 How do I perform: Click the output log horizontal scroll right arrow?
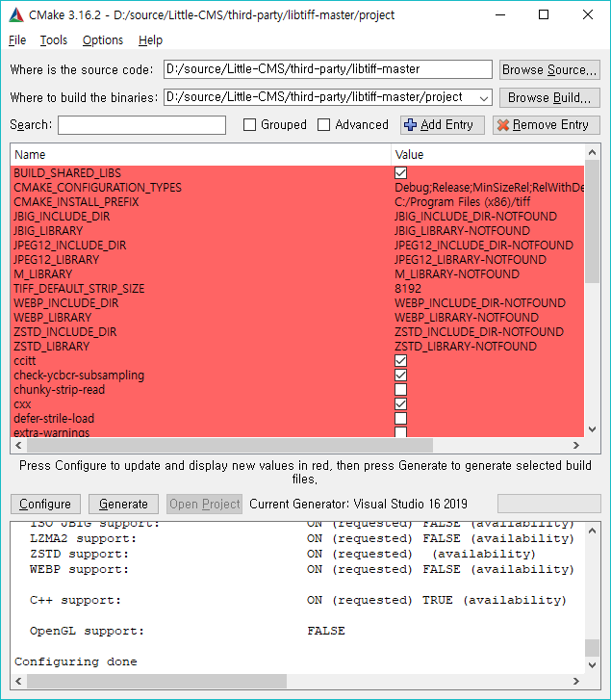(576, 681)
